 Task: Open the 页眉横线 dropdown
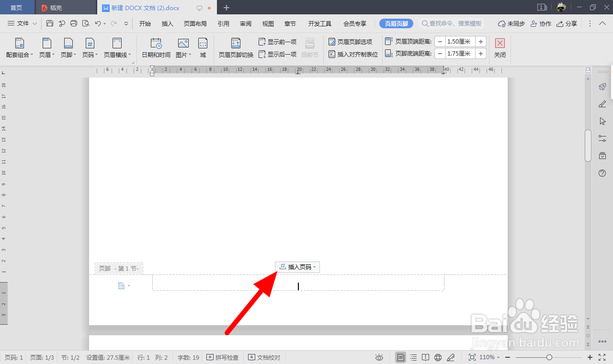[117, 48]
